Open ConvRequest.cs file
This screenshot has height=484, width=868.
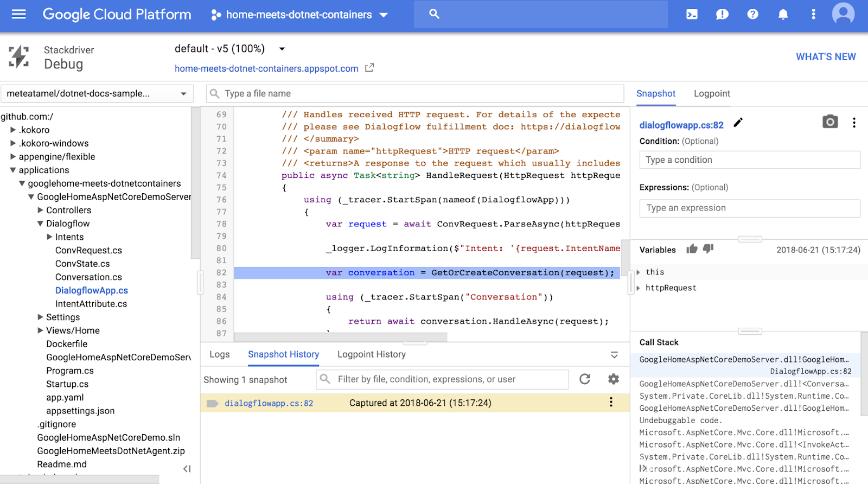coord(88,250)
